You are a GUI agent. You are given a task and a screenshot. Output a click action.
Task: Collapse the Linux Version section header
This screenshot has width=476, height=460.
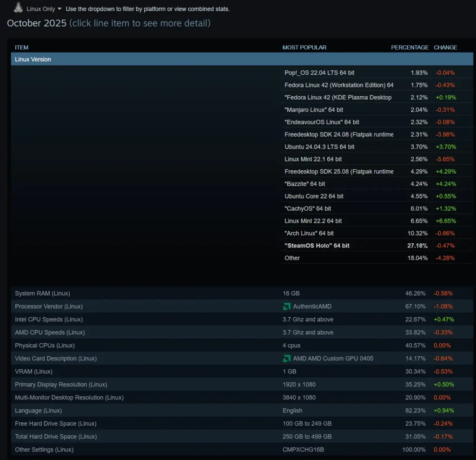click(33, 59)
